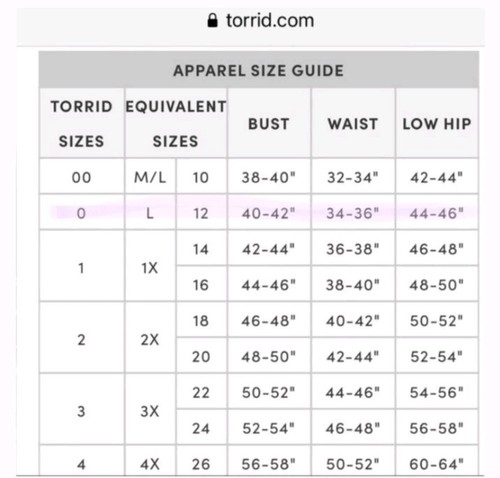Select low hip 54-56" cell

coord(437,392)
